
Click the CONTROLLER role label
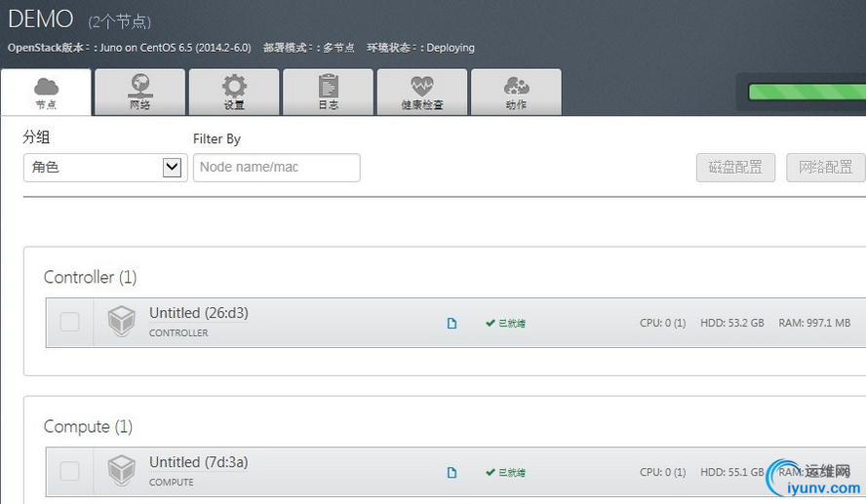(x=178, y=332)
